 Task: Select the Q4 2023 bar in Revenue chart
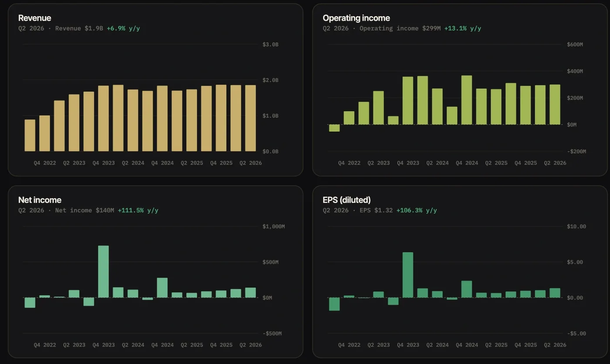coord(103,118)
